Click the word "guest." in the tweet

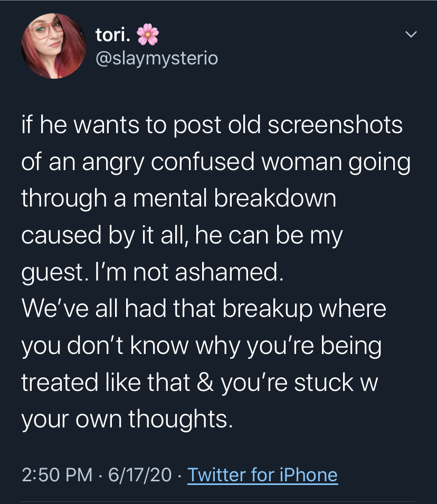point(52,273)
